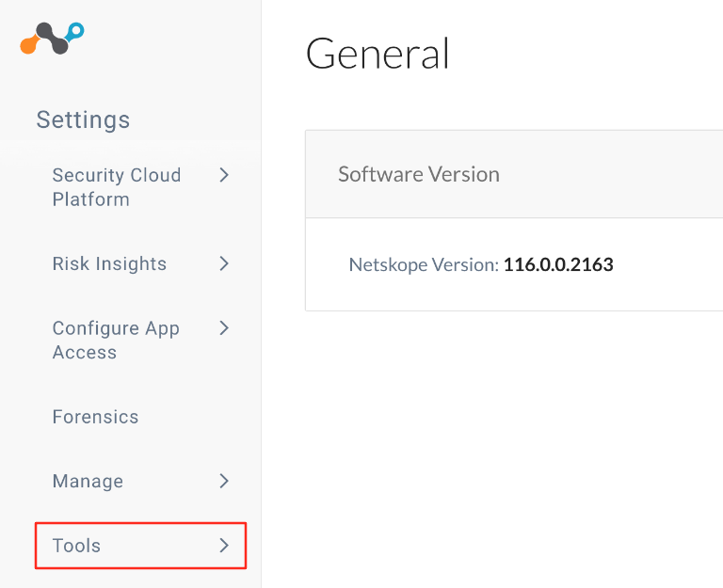Expand Security Cloud Platform chevron arrow
This screenshot has height=588, width=723.
coord(224,175)
